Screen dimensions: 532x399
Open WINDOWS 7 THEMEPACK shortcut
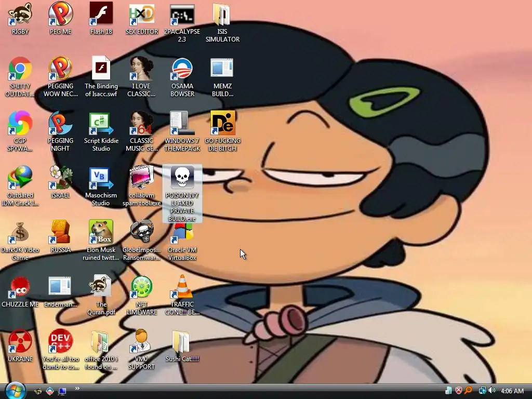[182, 123]
